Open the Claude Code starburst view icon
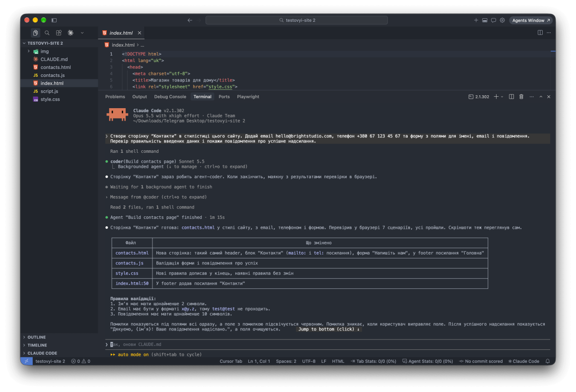The width and height of the screenshot is (576, 392). [x=71, y=33]
